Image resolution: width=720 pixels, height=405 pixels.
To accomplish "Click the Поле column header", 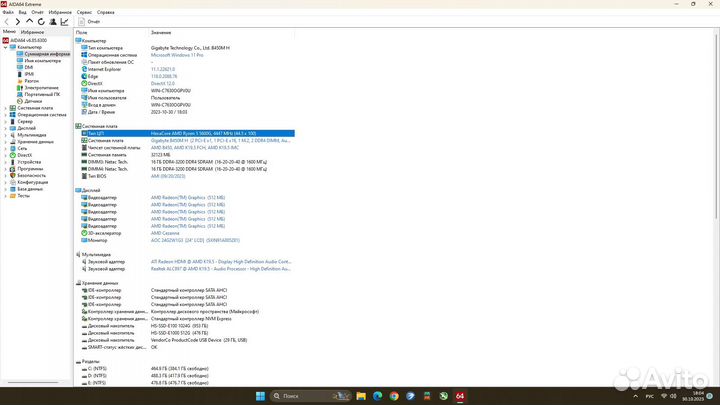I will click(x=82, y=32).
